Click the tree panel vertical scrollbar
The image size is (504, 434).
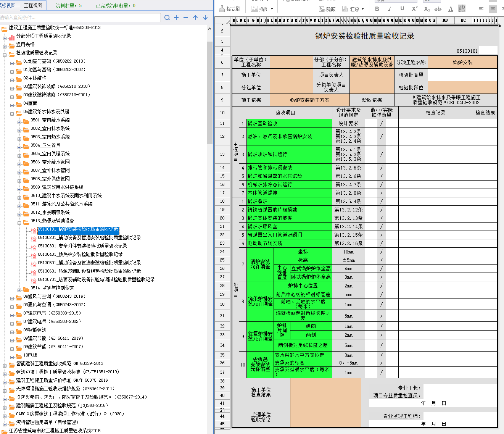pos(209,93)
